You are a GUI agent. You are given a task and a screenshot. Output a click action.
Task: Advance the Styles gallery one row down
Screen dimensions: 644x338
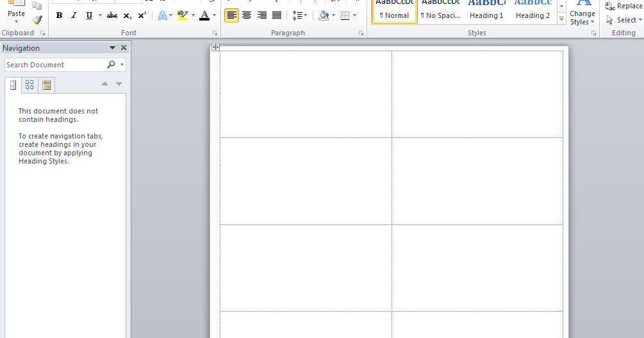coord(561,6)
